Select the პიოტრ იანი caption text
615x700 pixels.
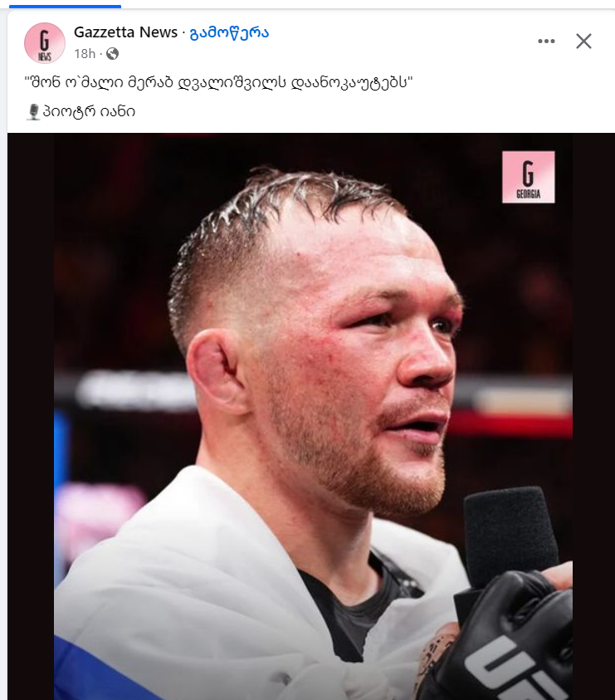coord(89,111)
